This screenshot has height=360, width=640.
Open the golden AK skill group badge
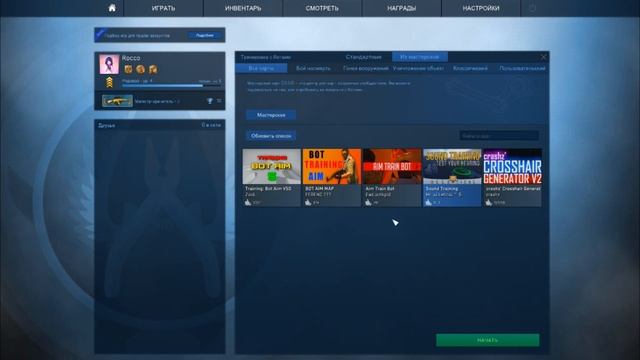click(118, 101)
